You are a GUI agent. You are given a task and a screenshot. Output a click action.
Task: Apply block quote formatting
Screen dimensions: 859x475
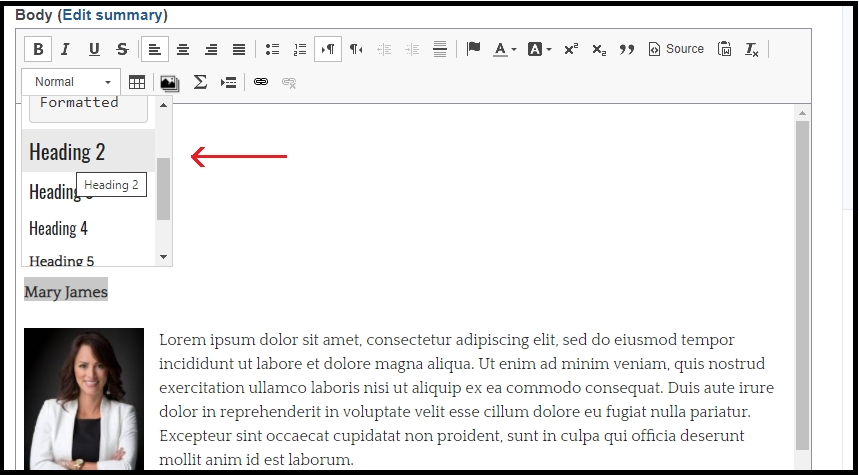[627, 49]
